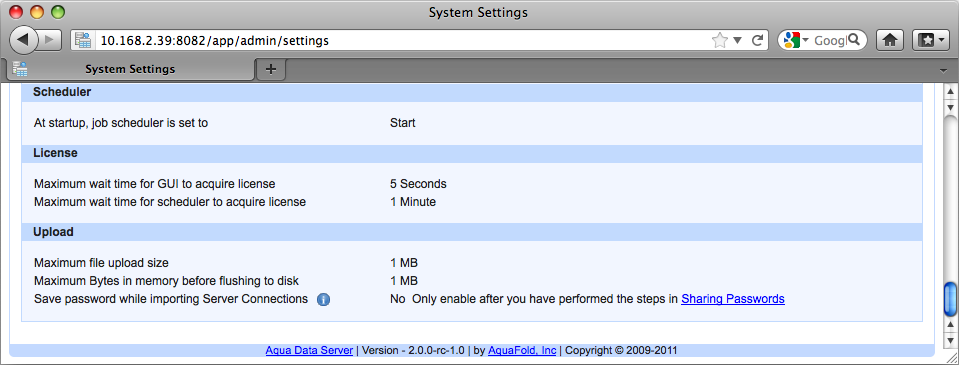
Task: Open a new tab with plus button
Action: click(x=271, y=70)
